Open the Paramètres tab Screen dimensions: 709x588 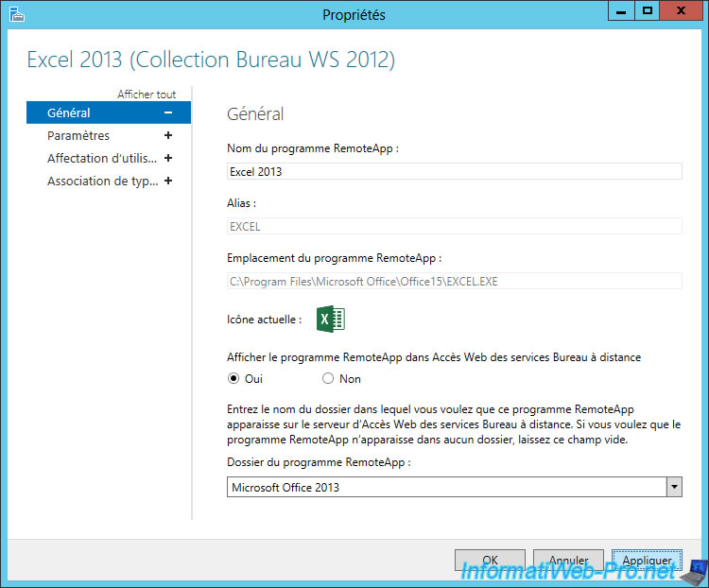[x=109, y=135]
